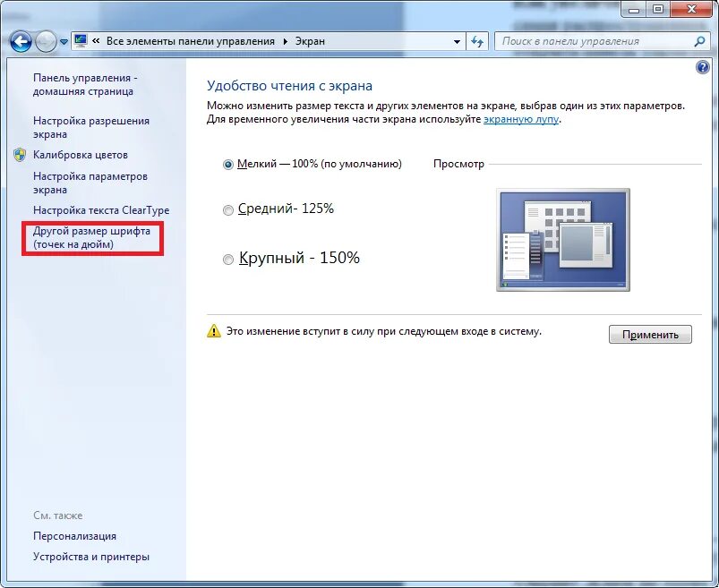Click the greyed Forward arrow button

pyautogui.click(x=46, y=42)
